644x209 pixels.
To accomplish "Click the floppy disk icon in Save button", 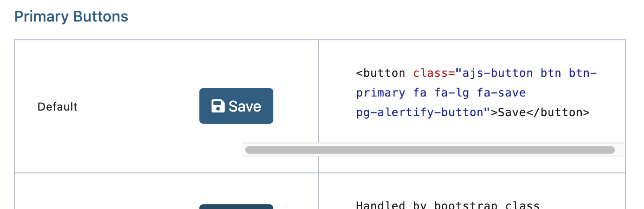I will pyautogui.click(x=218, y=106).
